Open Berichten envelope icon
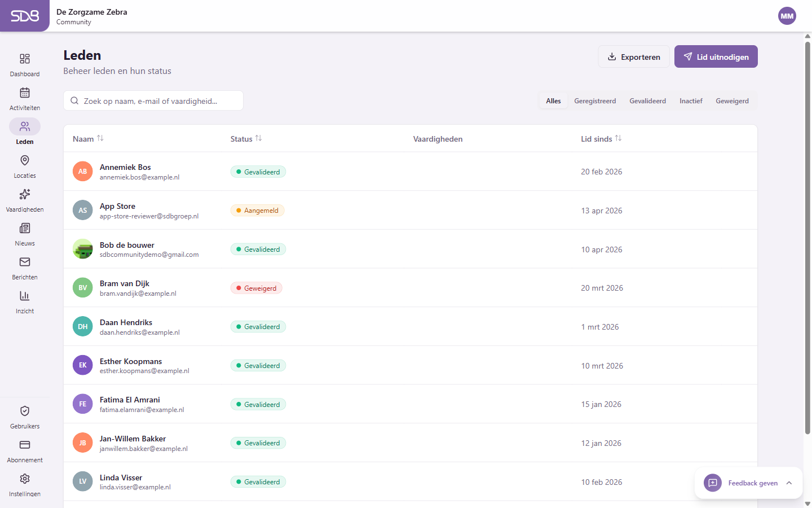Viewport: 812px width, 508px height. (x=25, y=262)
